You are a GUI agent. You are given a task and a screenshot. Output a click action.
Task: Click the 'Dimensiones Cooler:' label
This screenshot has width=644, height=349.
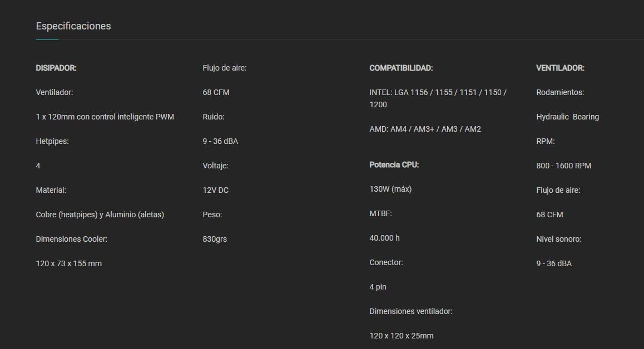tap(72, 239)
